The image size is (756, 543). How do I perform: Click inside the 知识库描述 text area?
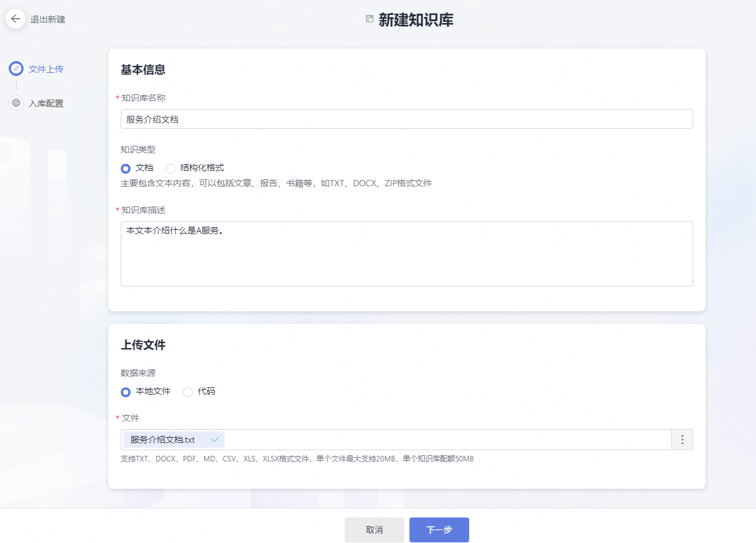click(x=406, y=252)
